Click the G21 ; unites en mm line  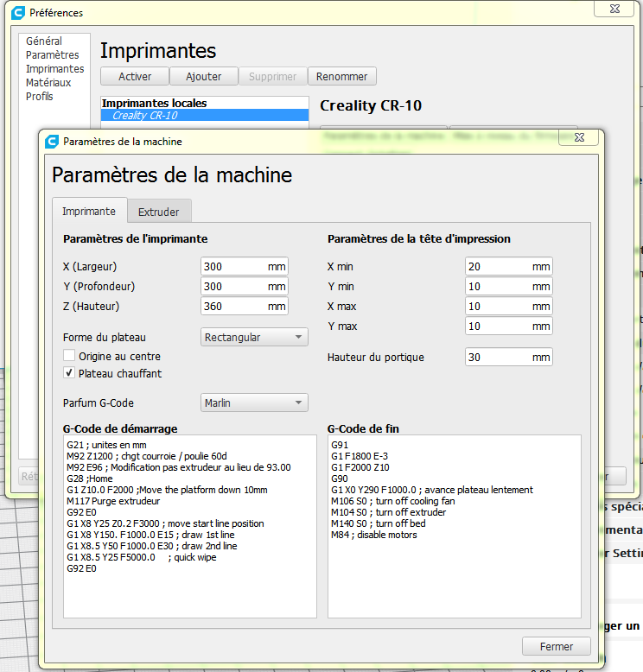[x=106, y=445]
